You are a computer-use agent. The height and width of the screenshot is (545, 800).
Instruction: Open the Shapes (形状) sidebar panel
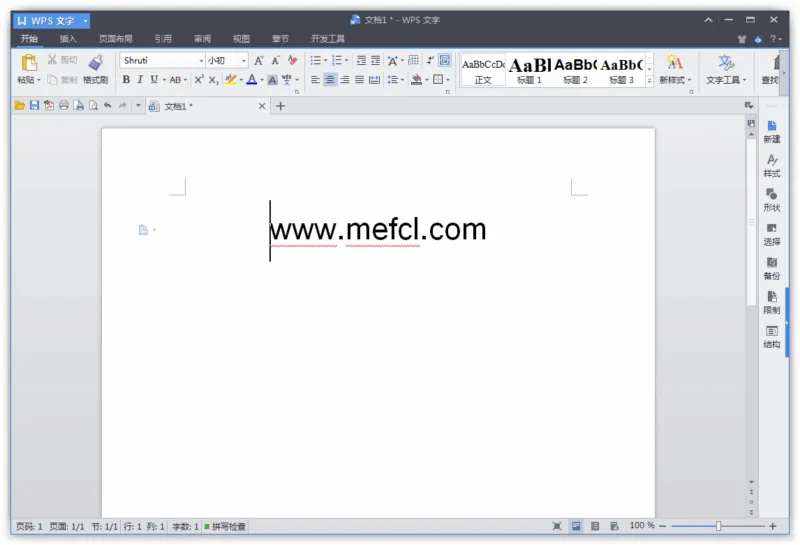coord(771,200)
